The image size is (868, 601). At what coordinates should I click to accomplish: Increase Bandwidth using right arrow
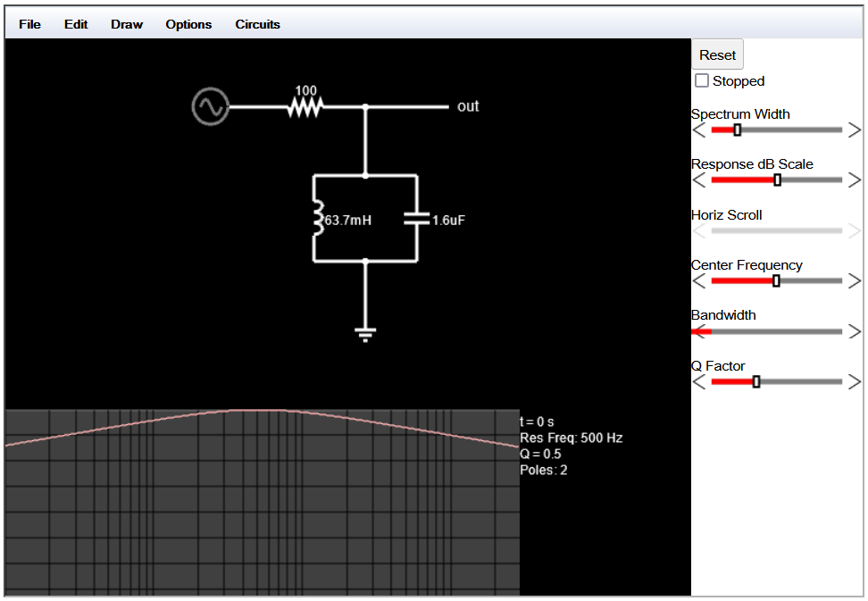point(854,331)
